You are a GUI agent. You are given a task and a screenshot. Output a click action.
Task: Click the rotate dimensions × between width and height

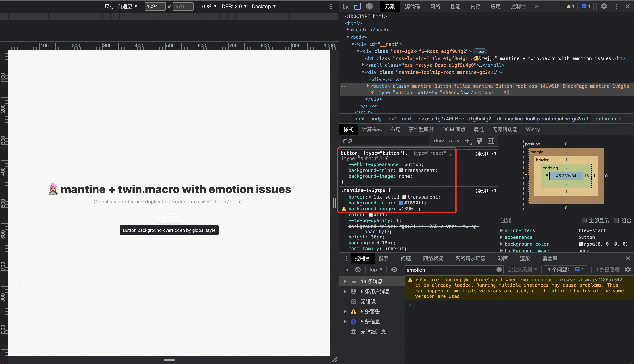[x=169, y=7]
